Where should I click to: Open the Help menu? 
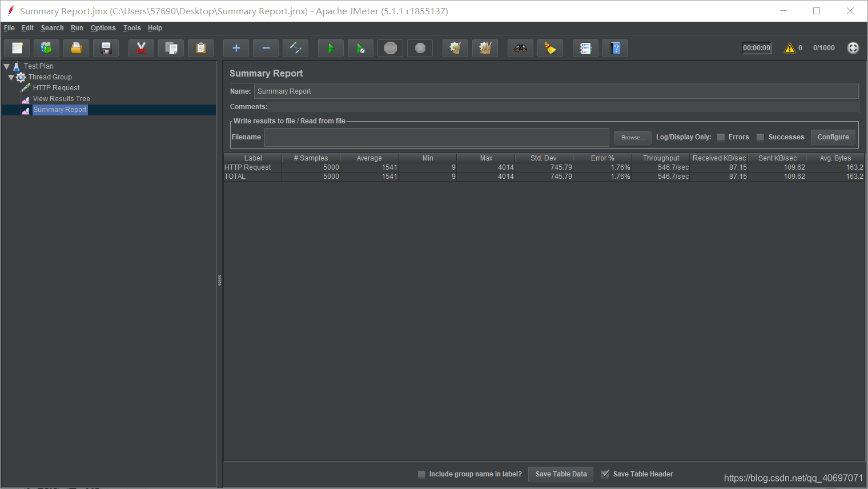tap(155, 28)
